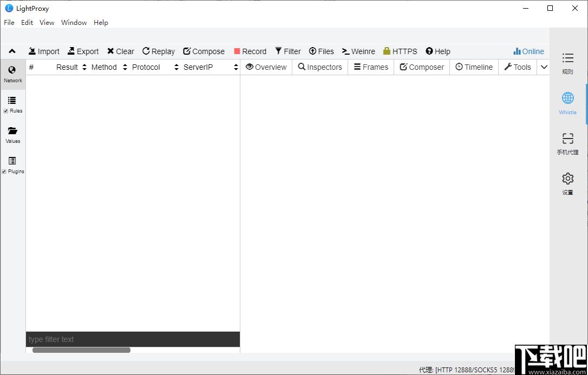Collapse the toolbar with the up chevron

(x=12, y=51)
